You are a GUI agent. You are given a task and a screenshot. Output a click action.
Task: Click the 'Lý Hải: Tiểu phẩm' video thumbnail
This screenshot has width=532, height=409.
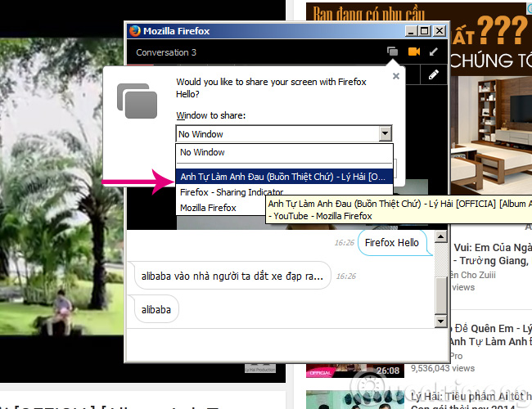355,399
